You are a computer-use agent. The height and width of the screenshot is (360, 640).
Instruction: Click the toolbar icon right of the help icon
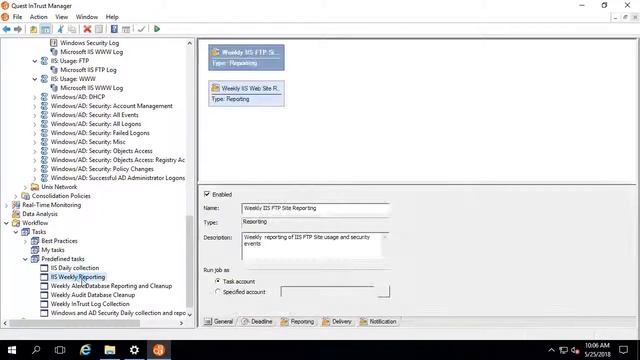[126, 29]
